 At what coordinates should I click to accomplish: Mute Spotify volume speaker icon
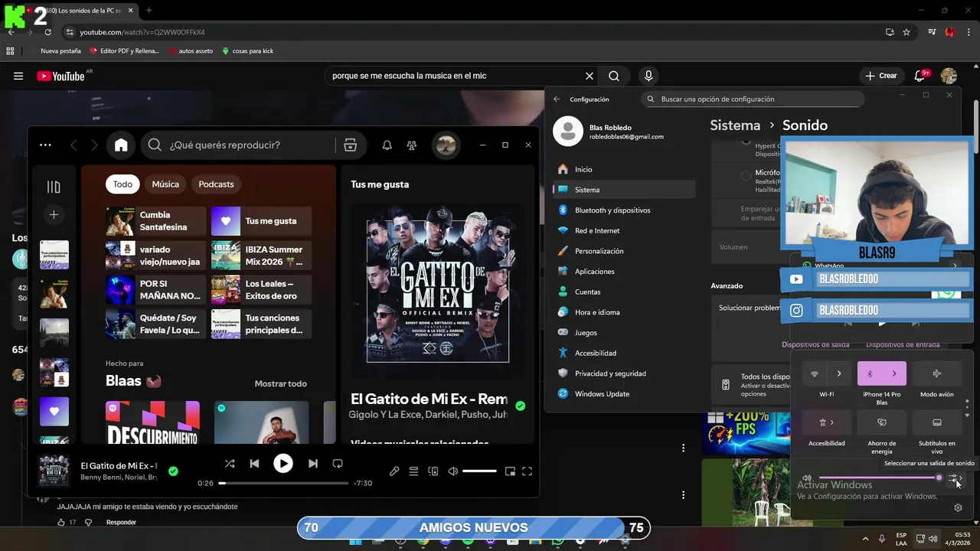pos(452,471)
